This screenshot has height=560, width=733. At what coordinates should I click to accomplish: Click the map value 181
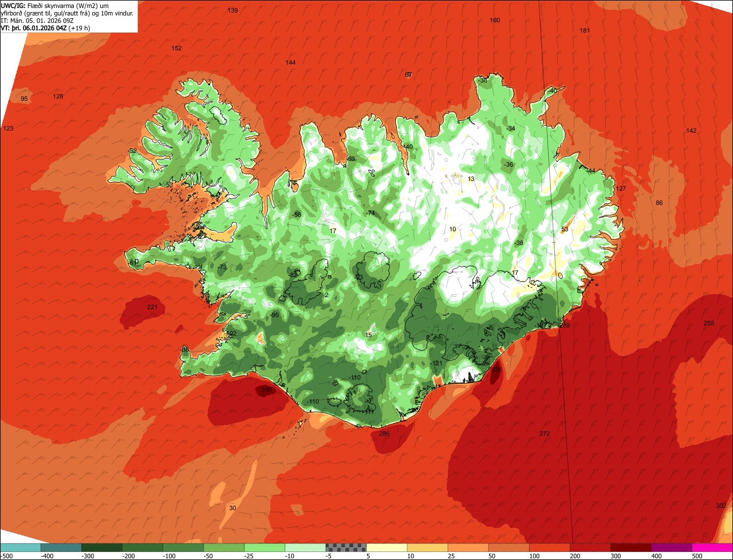tap(585, 30)
